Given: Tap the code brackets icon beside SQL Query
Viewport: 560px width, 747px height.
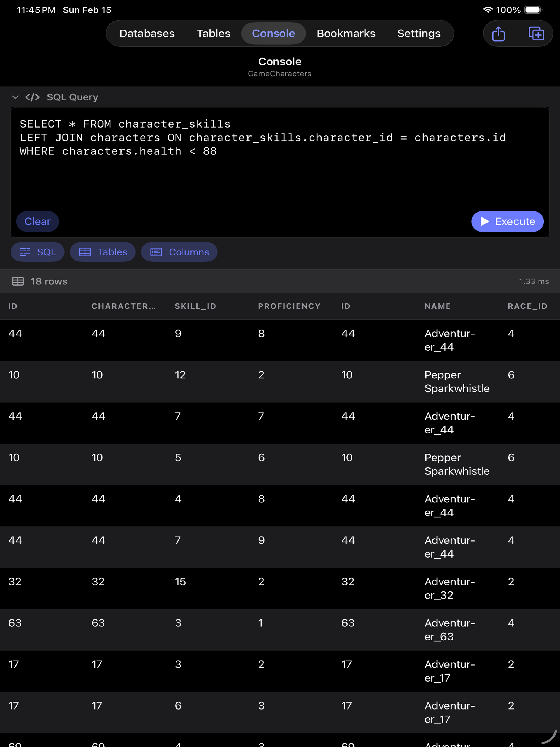Looking at the screenshot, I should (x=32, y=97).
